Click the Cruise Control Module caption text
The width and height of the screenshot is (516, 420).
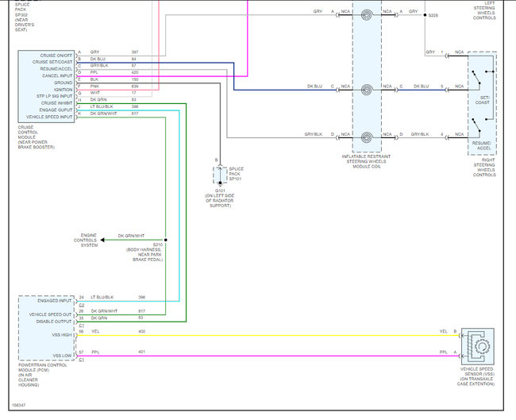coord(37,137)
